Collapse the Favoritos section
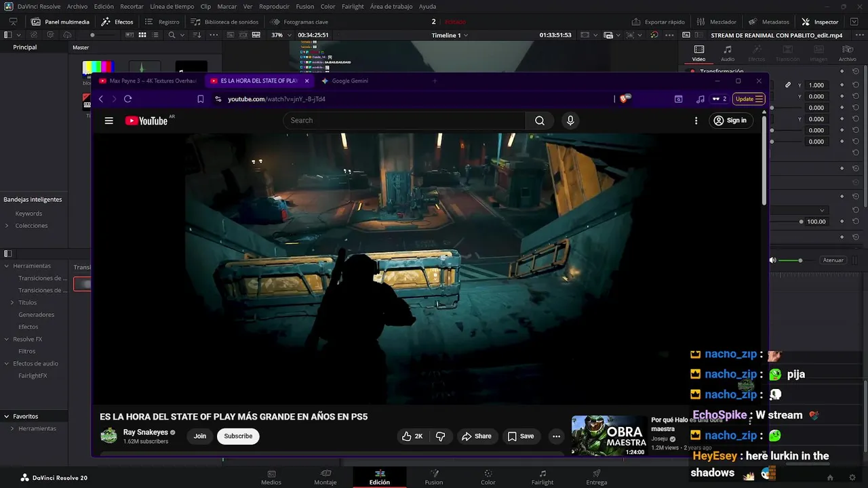Image resolution: width=868 pixels, height=488 pixels. (x=7, y=416)
